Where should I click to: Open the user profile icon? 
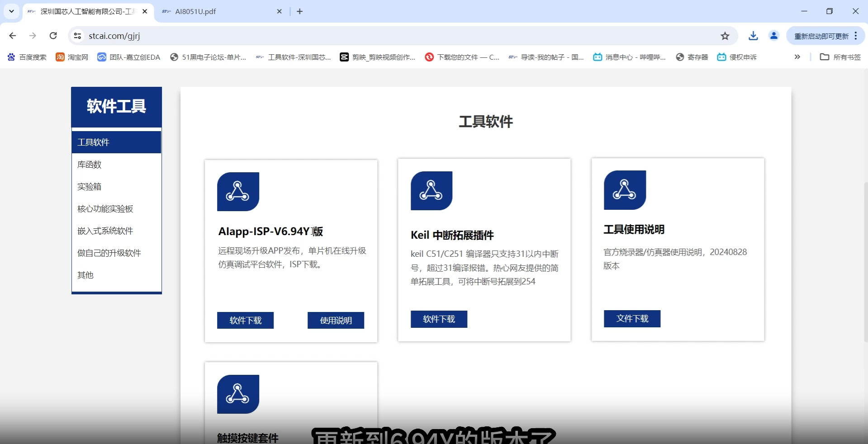coord(774,36)
